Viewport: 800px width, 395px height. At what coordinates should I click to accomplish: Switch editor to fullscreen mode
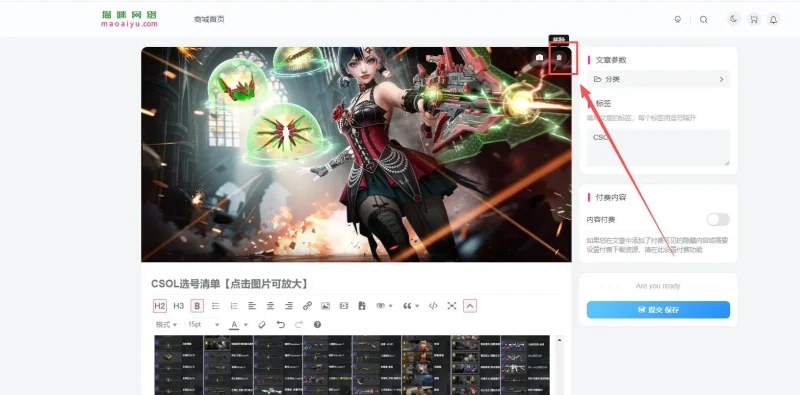coord(452,306)
